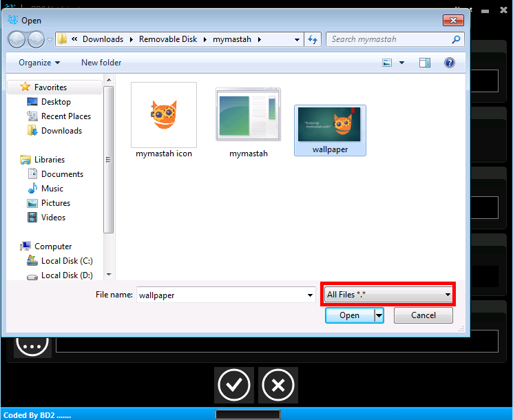This screenshot has width=513, height=420.
Task: Open the More options view dropdown arrow
Action: [x=401, y=63]
